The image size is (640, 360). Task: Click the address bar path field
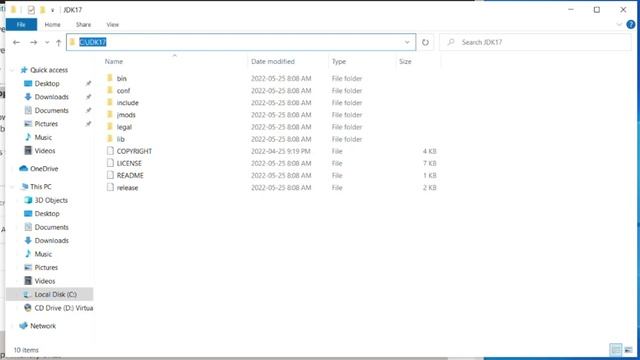click(241, 42)
